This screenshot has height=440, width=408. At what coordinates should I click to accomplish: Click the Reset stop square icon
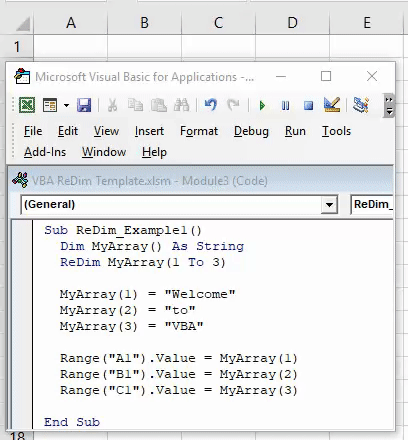coord(309,106)
